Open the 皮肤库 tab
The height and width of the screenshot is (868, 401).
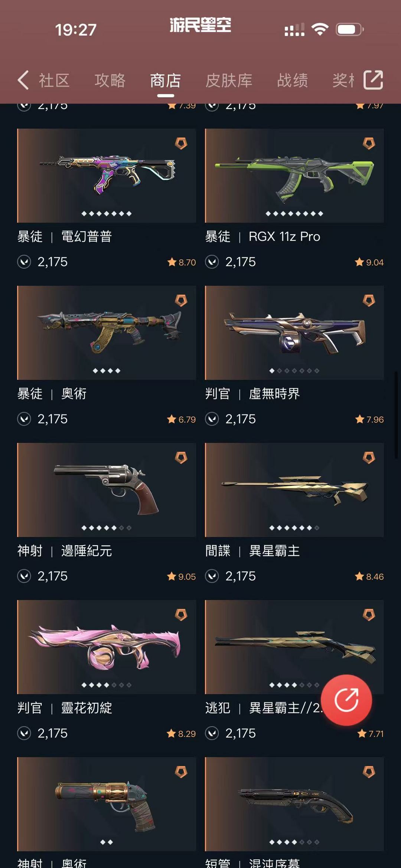click(229, 81)
